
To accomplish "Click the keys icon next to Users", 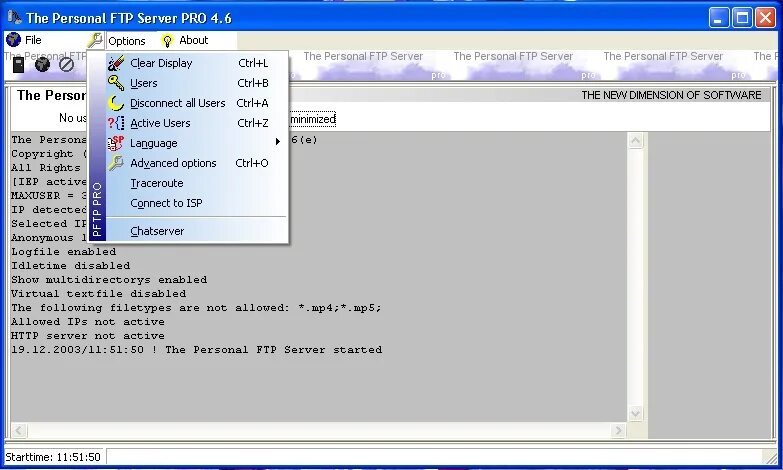I will (116, 83).
